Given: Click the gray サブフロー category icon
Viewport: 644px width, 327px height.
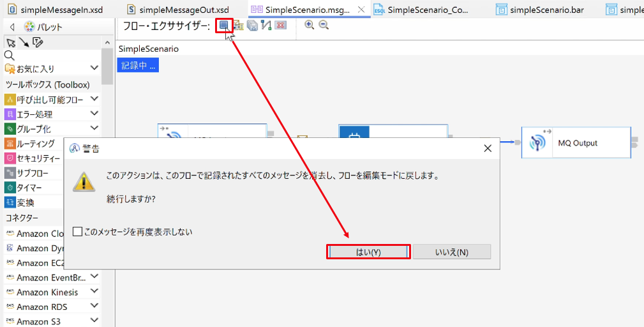Looking at the screenshot, I should (10, 173).
